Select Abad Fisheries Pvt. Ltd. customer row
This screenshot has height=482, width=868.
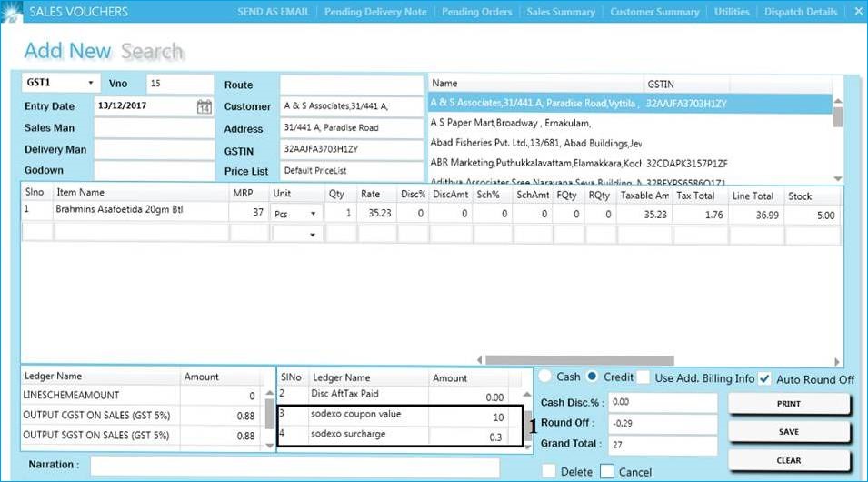tap(630, 143)
